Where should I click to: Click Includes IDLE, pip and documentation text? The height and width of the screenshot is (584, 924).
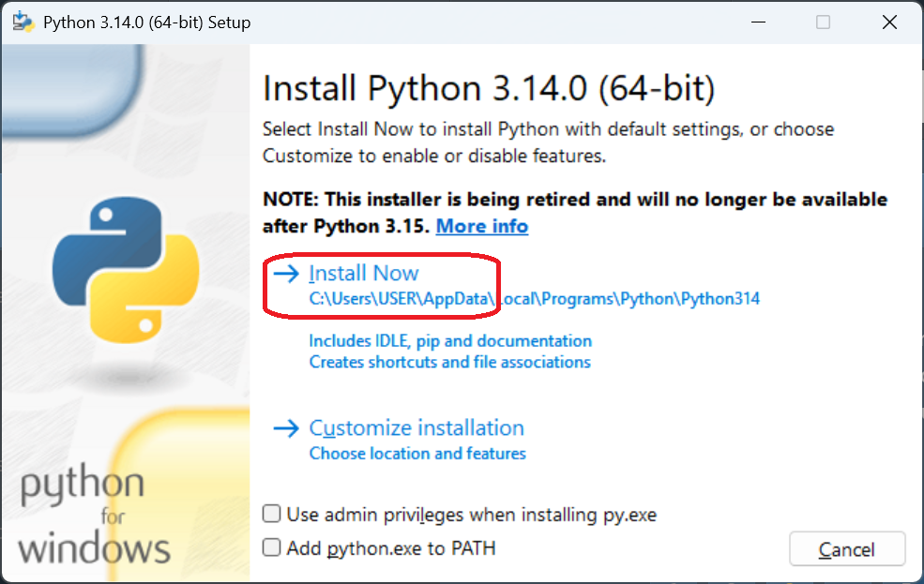pos(450,340)
